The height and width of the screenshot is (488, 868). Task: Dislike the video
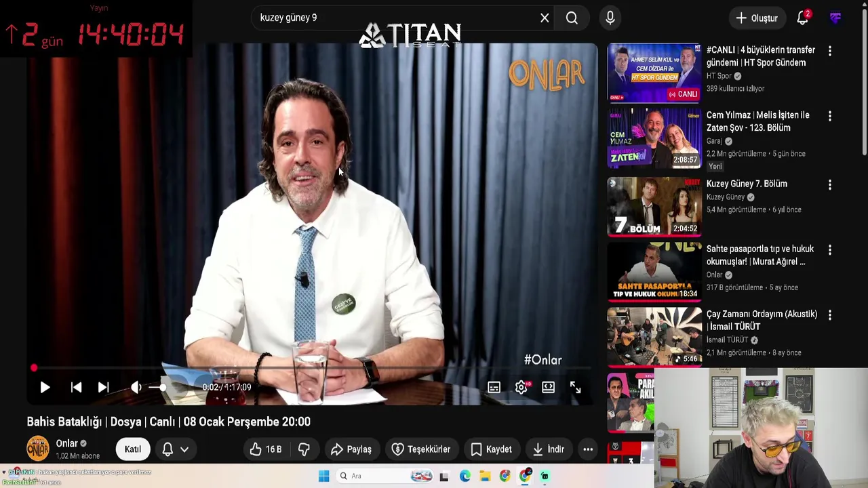click(x=304, y=449)
